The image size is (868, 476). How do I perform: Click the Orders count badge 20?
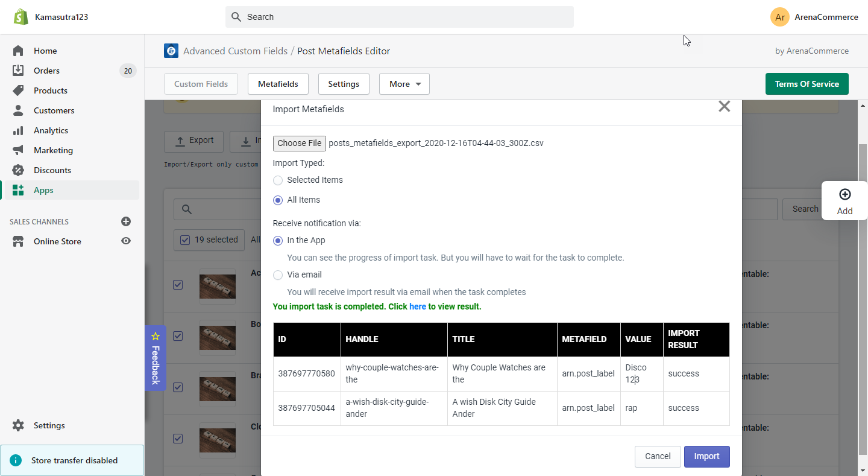[128, 71]
